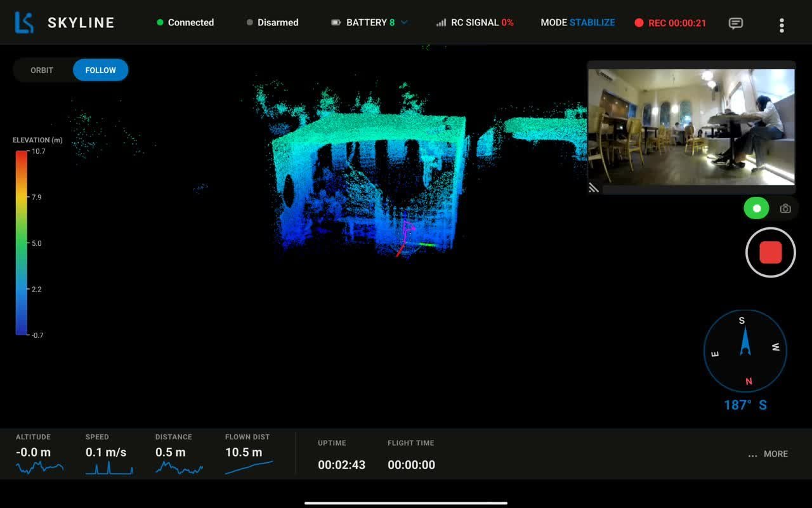The width and height of the screenshot is (812, 508).
Task: Click the 0.1 m/s speed value
Action: coord(106,452)
